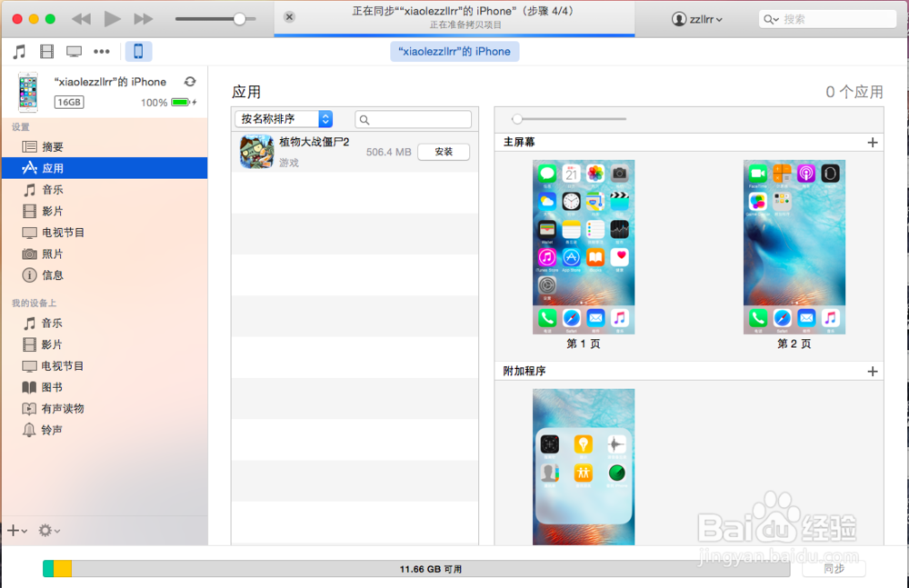Viewport: 909px width, 588px height.
Task: Select the 第 2 页 home screen thumbnail
Action: point(794,246)
